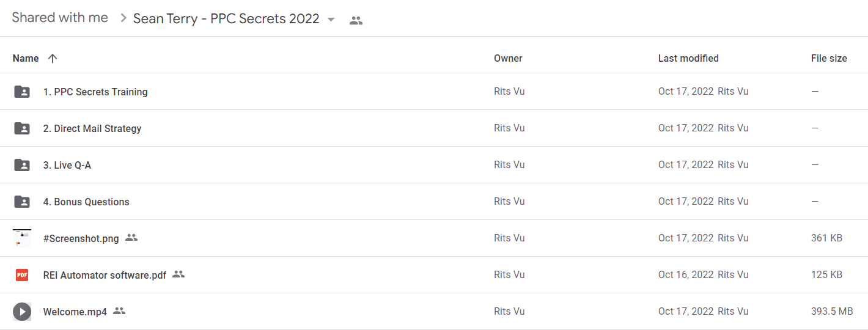Viewport: 868px width, 330px height.
Task: Click the Owner column header
Action: [x=508, y=59]
